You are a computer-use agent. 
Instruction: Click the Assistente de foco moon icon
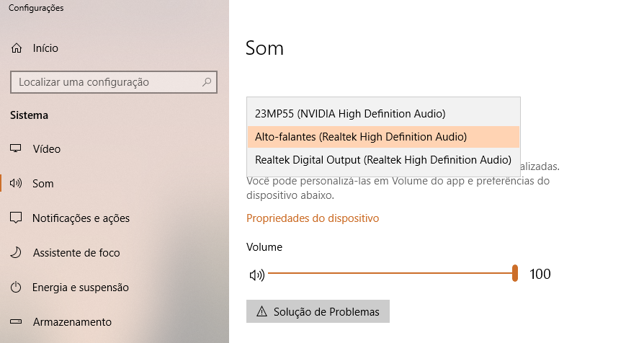(16, 252)
